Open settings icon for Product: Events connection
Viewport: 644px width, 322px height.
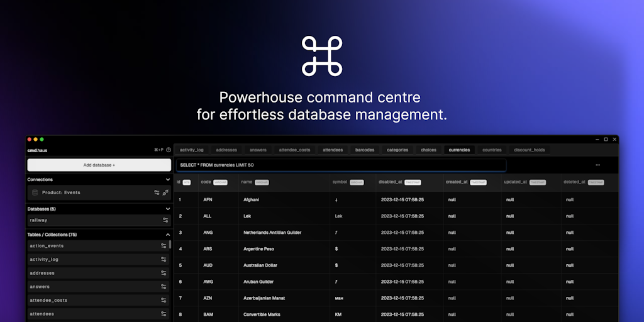click(157, 192)
